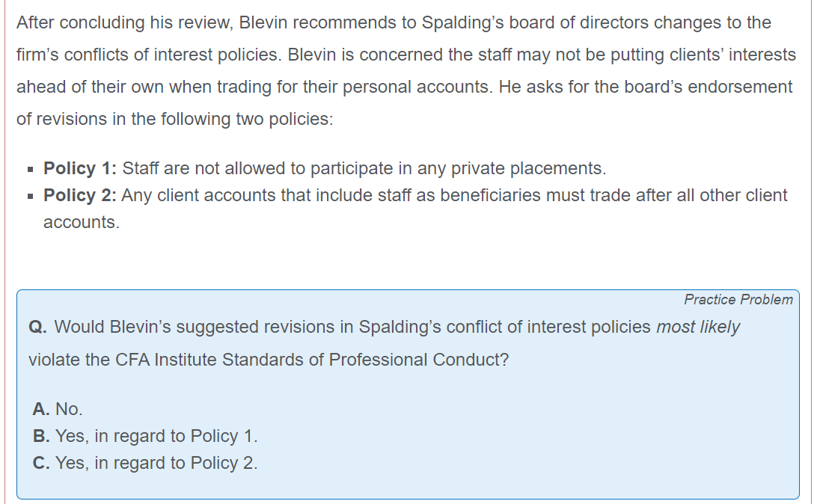Click the bold Policy 2: heading
The width and height of the screenshot is (817, 504).
tap(80, 195)
